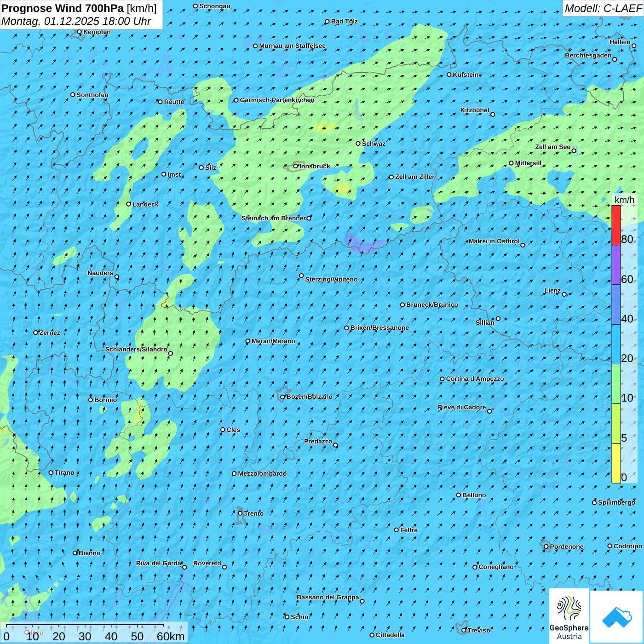Click the Tirano location dot
The width and height of the screenshot is (644, 644).
pos(51,472)
